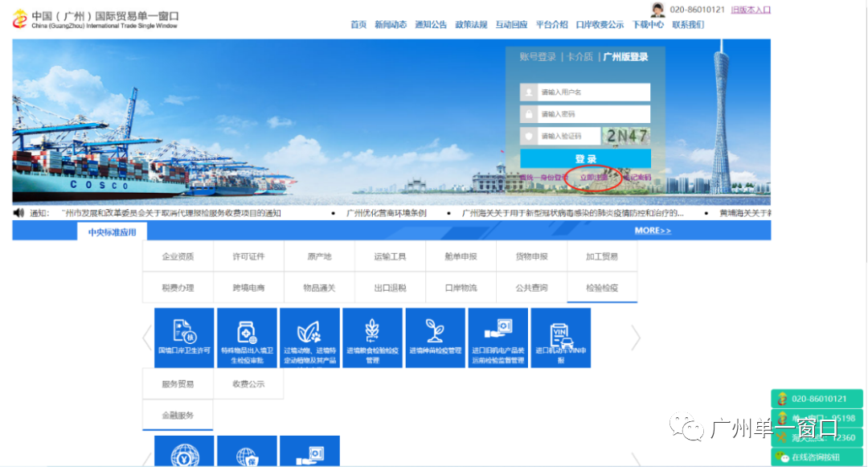Open 新闻动态 in the top navigation

coord(391,24)
